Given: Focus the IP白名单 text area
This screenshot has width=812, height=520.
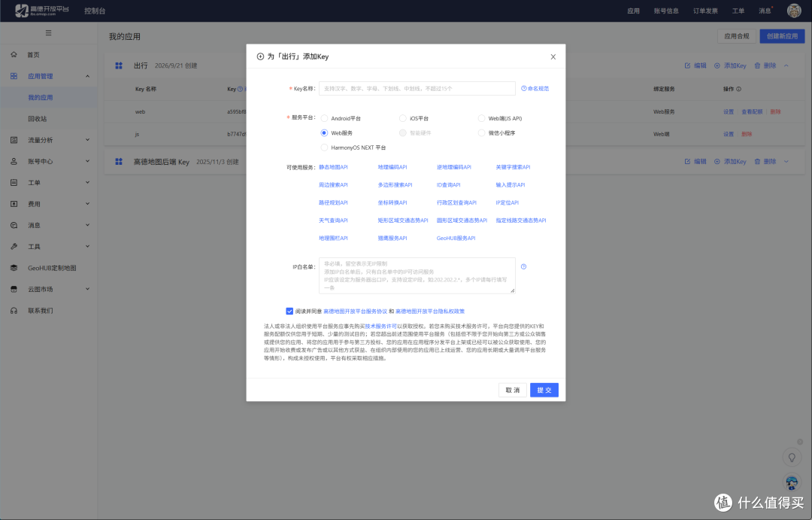Looking at the screenshot, I should pyautogui.click(x=417, y=275).
